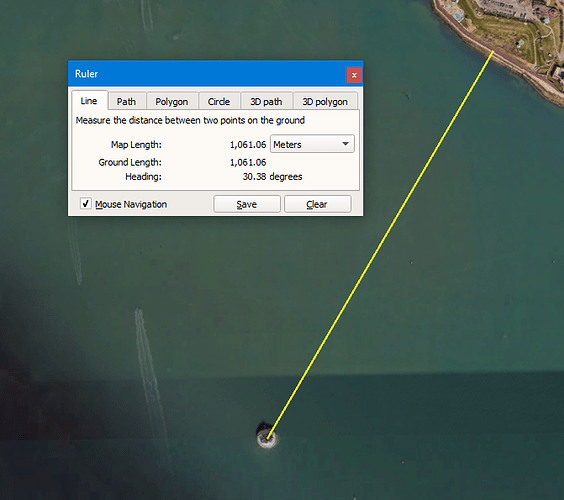Click the yellow line endpoint on the shoreline
The width and height of the screenshot is (564, 500).
(x=493, y=52)
